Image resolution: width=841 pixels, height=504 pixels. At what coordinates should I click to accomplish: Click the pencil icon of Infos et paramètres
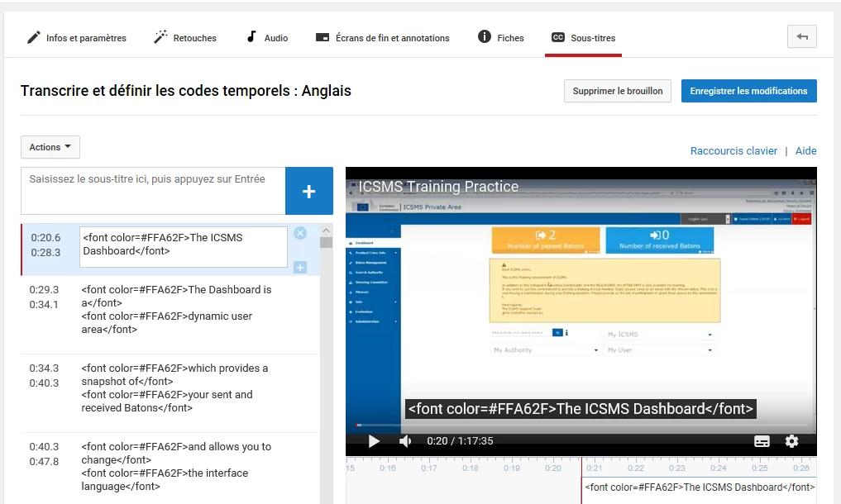33,37
